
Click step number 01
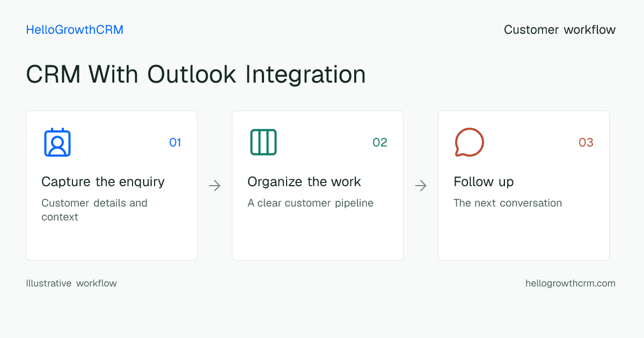coord(175,142)
